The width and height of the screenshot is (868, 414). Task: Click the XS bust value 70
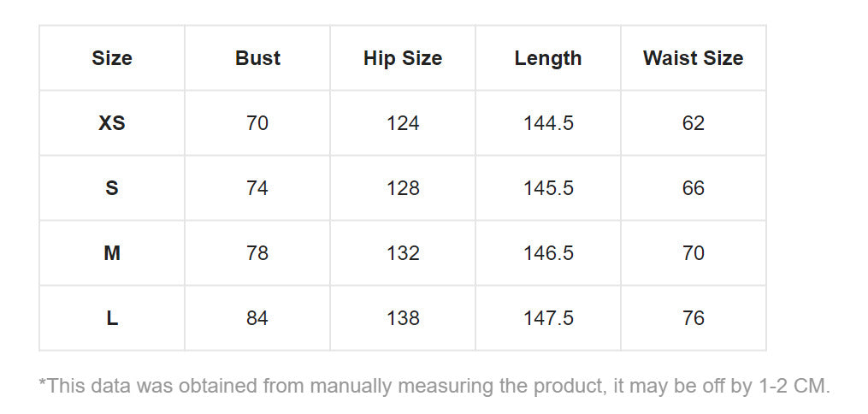[x=257, y=123]
